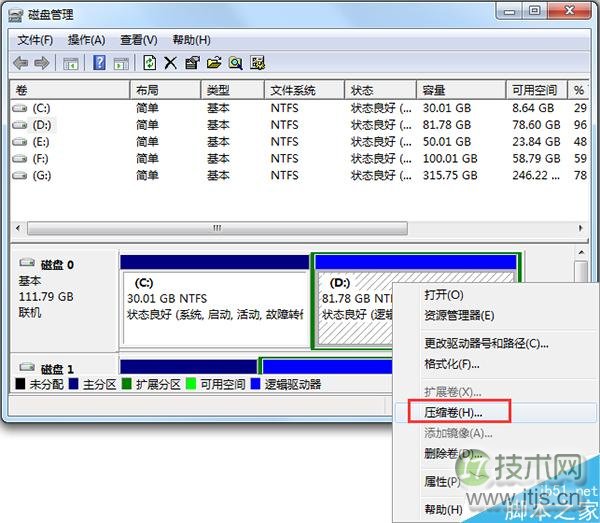
Task: Select 磁盘 1 dark blue primary partition bar
Action: [x=189, y=367]
